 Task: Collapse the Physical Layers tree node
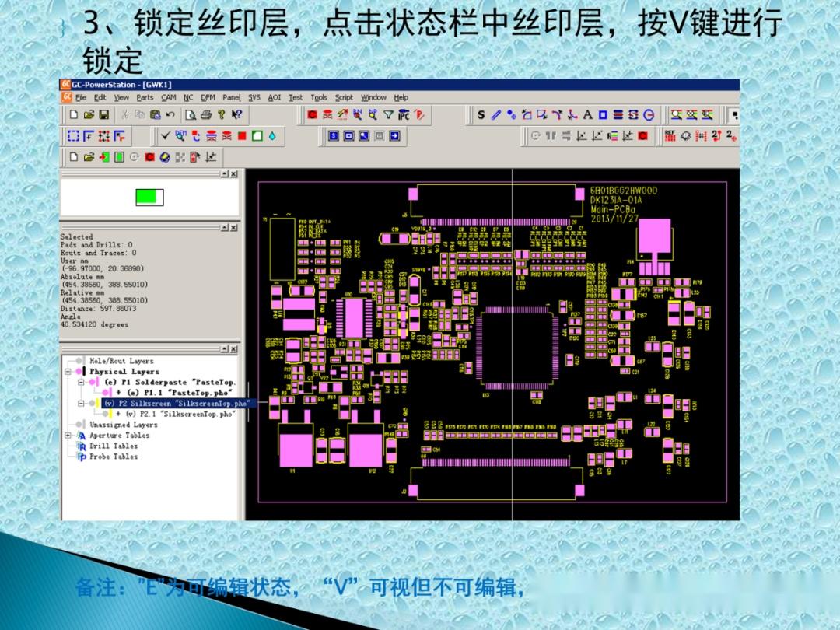coord(68,372)
